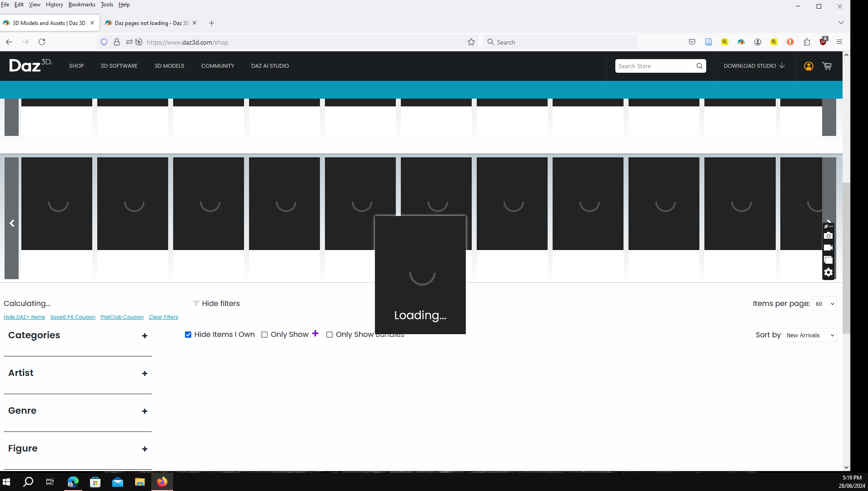Focus the Firefox Search box
The height and width of the screenshot is (491, 868).
pyautogui.click(x=560, y=42)
